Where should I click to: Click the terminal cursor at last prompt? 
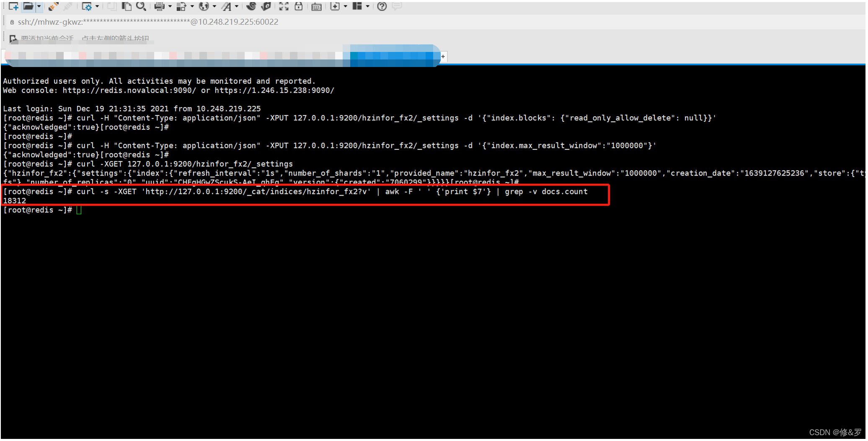pyautogui.click(x=79, y=210)
